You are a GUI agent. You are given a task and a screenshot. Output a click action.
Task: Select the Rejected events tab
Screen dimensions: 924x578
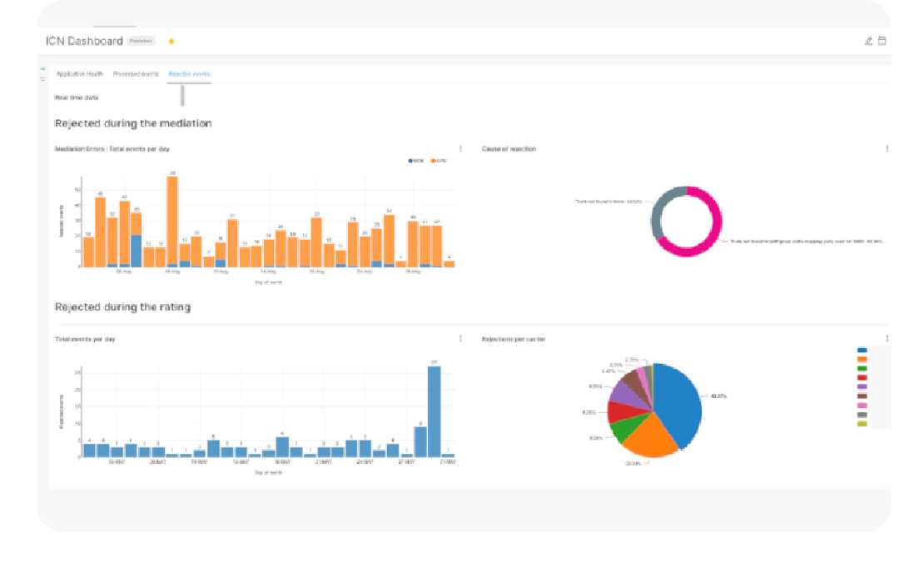(189, 74)
